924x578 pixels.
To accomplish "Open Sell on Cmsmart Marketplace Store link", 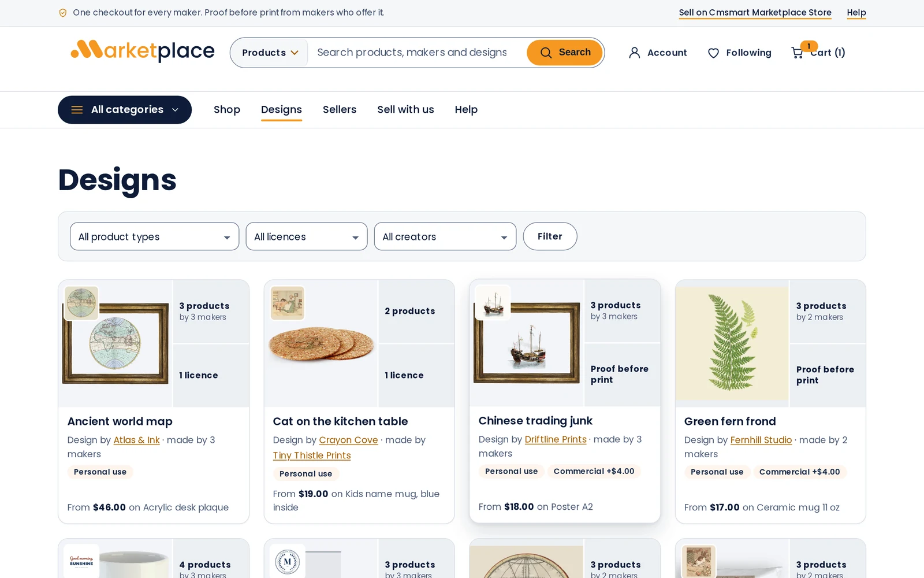I will 755,13.
